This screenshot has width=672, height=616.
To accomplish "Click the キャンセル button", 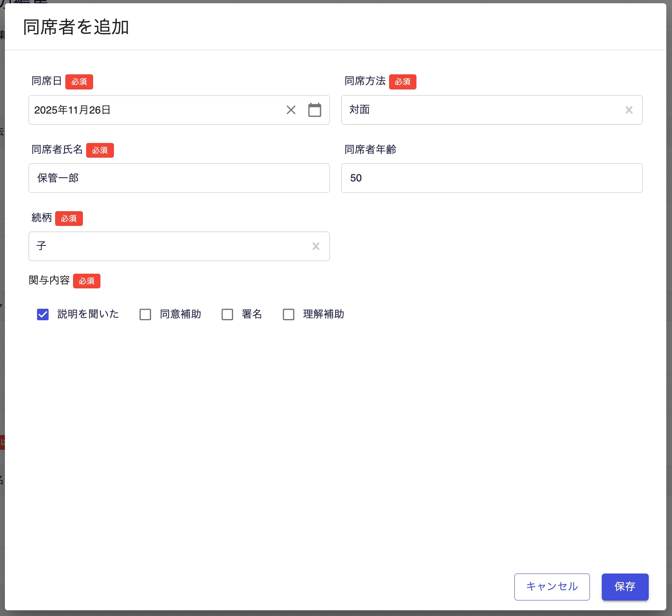I will pyautogui.click(x=552, y=587).
